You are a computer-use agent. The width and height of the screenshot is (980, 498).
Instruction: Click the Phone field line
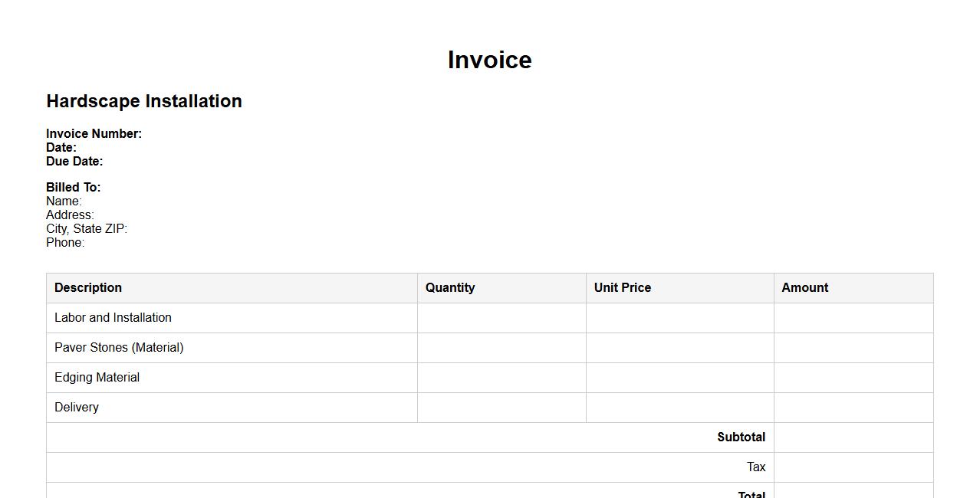click(x=65, y=242)
